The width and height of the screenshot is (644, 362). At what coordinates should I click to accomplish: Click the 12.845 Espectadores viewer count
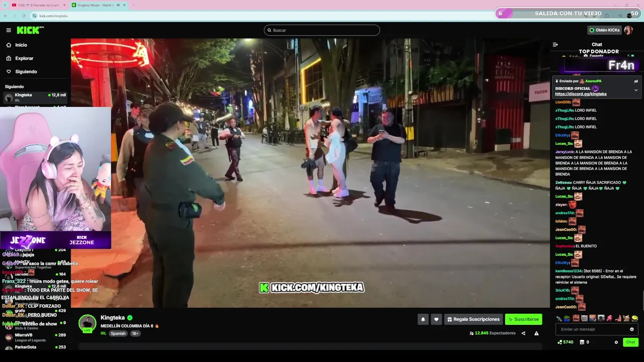click(x=493, y=333)
